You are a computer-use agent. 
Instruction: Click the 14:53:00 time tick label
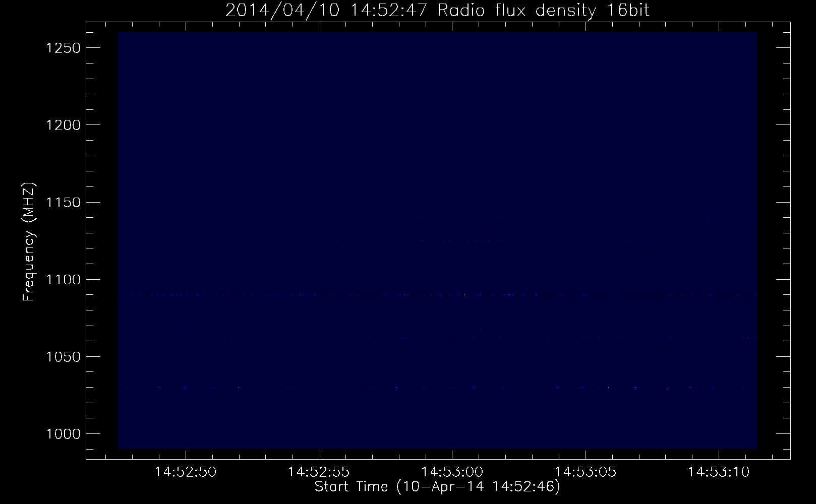452,472
